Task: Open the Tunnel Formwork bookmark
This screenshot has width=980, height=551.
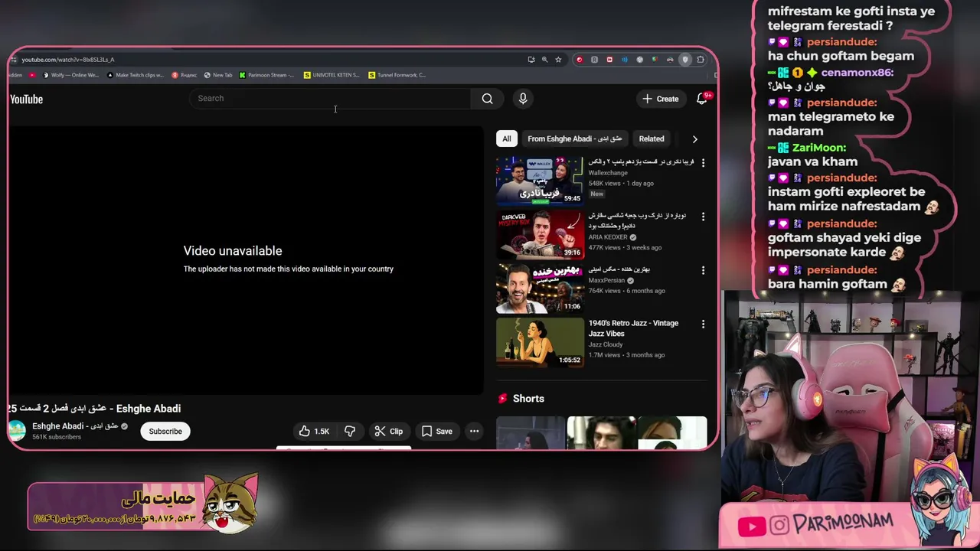Action: coord(397,75)
